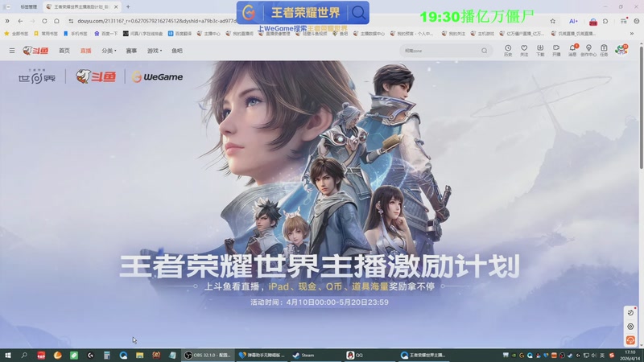
Task: Click the top floating side button on right edge
Action: pyautogui.click(x=630, y=313)
